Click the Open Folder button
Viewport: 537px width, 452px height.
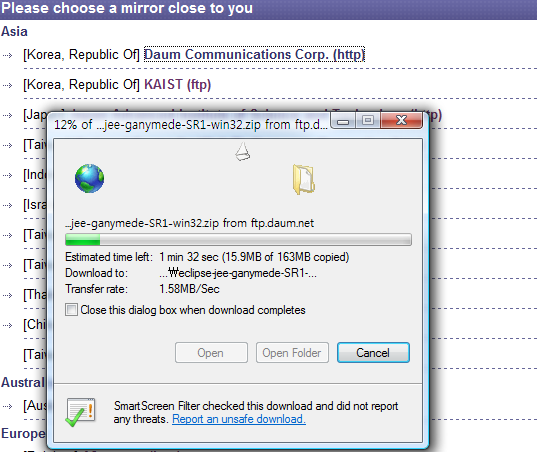pos(292,352)
